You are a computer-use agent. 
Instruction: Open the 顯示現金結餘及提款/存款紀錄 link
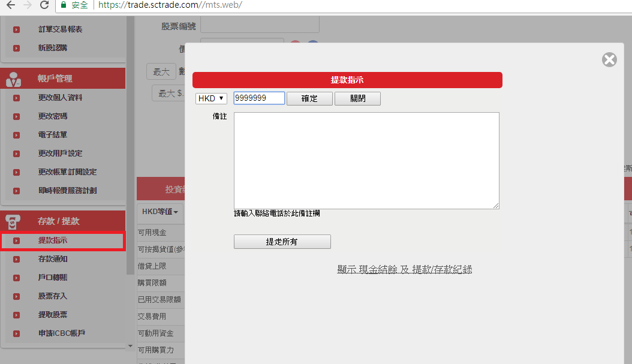pyautogui.click(x=405, y=270)
